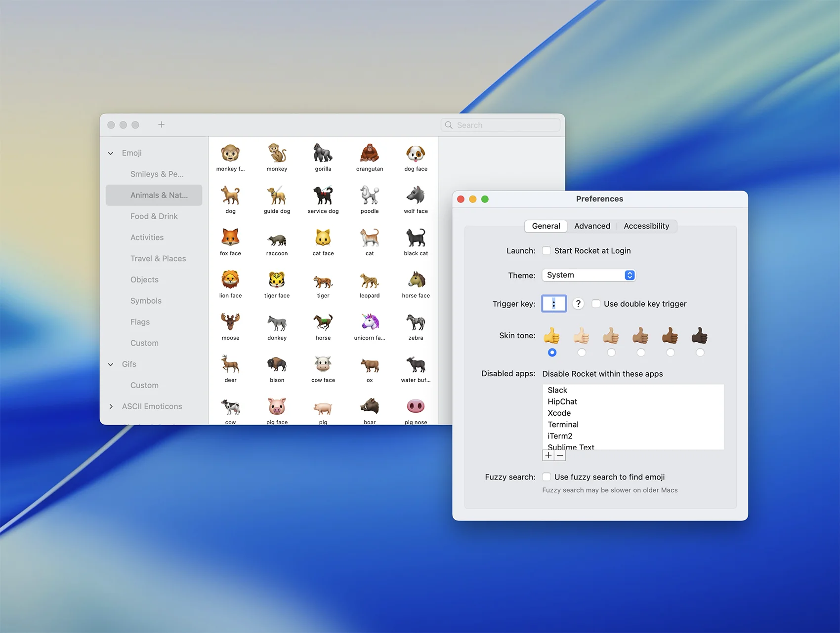The width and height of the screenshot is (840, 633).
Task: Toggle Use double key trigger checkbox
Action: pos(596,304)
